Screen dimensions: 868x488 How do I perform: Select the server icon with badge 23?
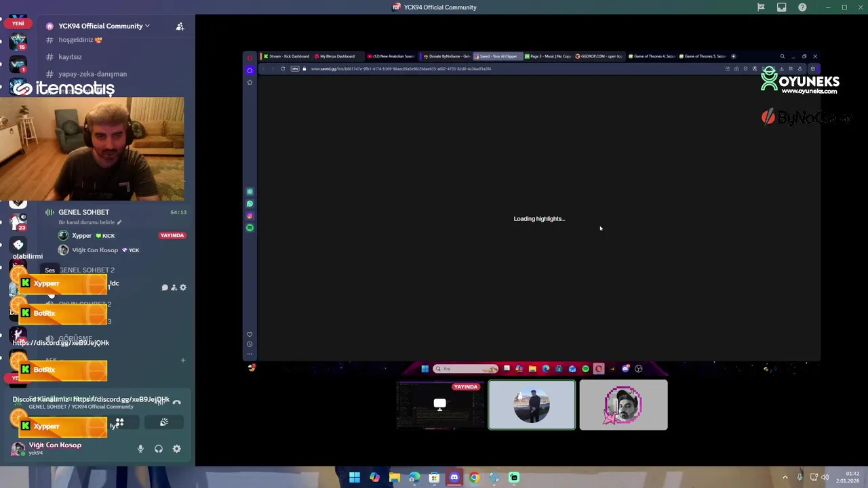18,222
